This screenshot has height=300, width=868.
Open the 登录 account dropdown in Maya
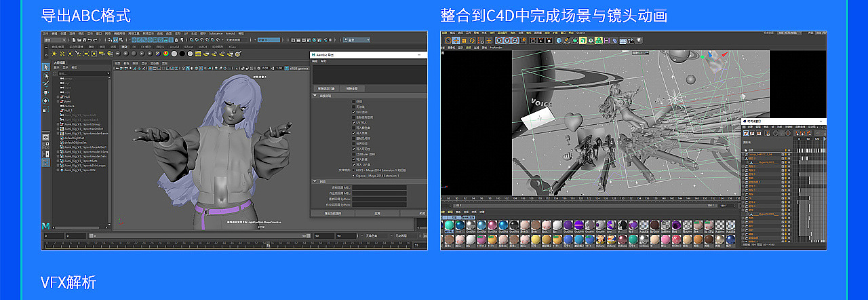[x=356, y=40]
